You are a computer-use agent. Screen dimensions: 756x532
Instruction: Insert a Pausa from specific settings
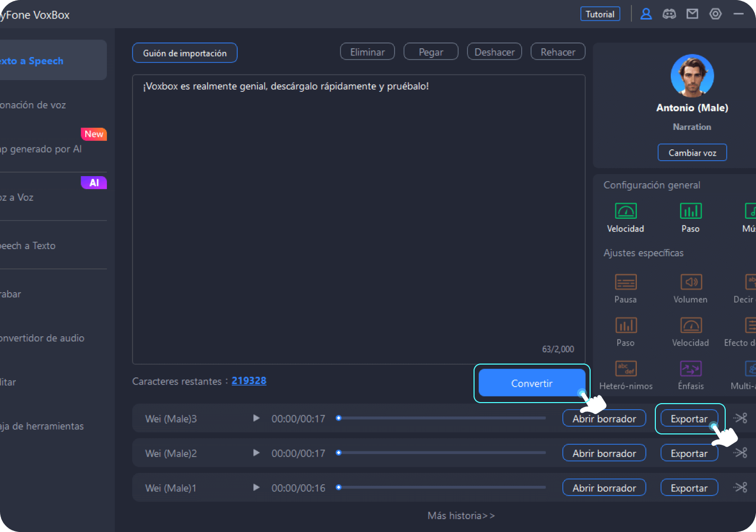click(x=626, y=282)
